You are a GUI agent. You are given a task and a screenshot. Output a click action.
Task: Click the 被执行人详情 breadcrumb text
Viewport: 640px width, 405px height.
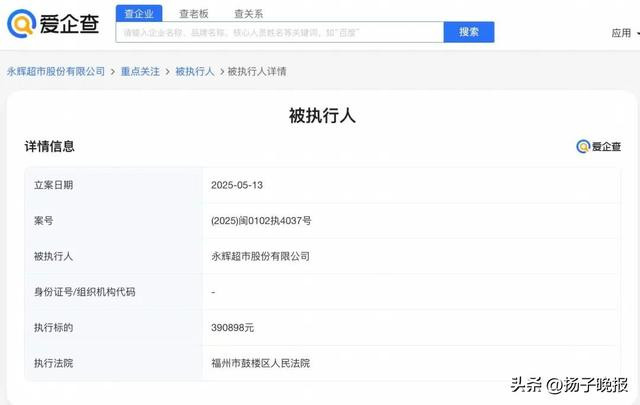(x=257, y=71)
